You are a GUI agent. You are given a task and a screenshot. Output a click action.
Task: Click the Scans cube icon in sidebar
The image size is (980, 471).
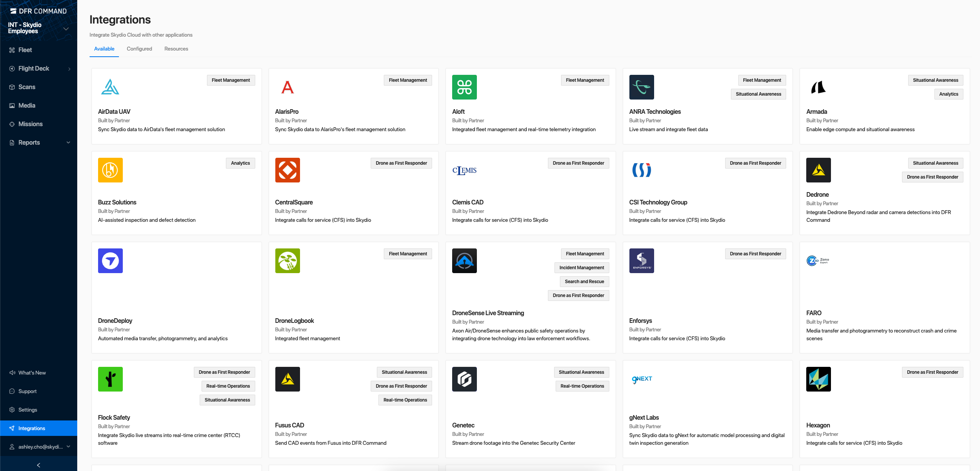(x=12, y=87)
